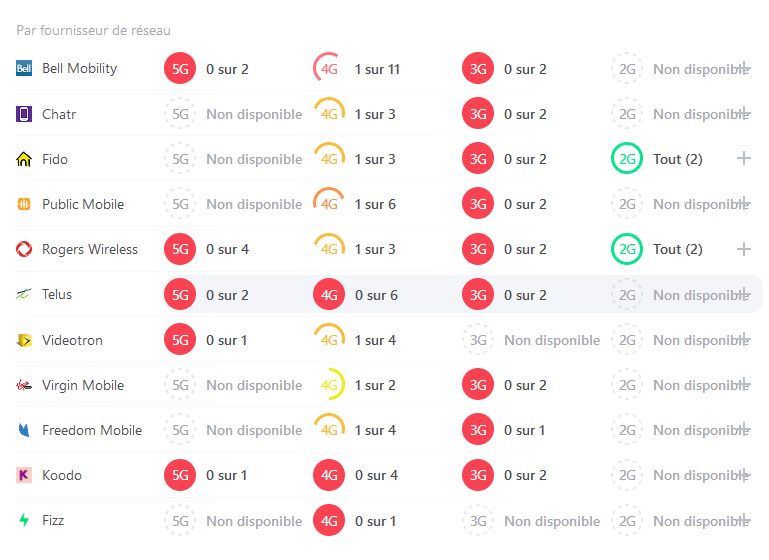Click Bell Mobility's red 5G badge

[180, 69]
